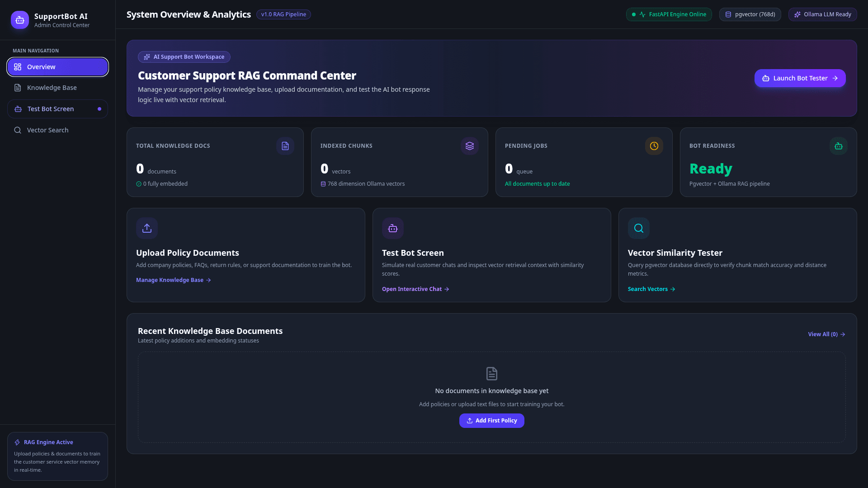Click the bot icon in Test Bot Screen card
Image resolution: width=868 pixels, height=488 pixels.
(393, 228)
